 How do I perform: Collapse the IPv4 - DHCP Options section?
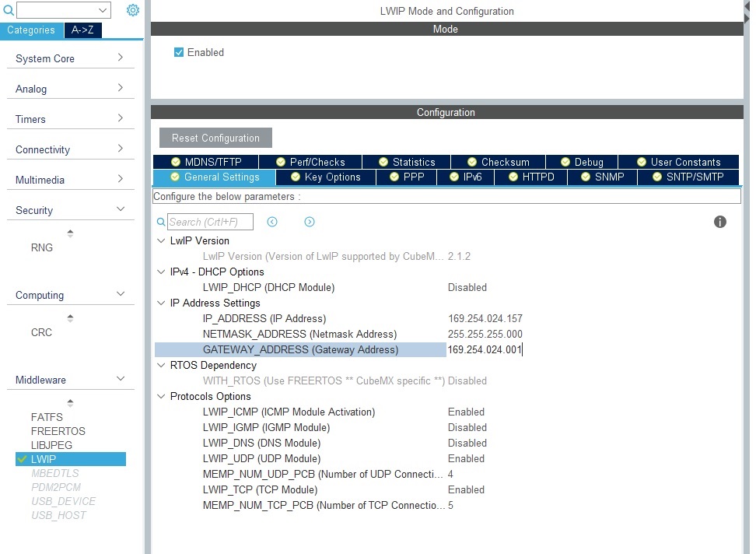tap(161, 272)
